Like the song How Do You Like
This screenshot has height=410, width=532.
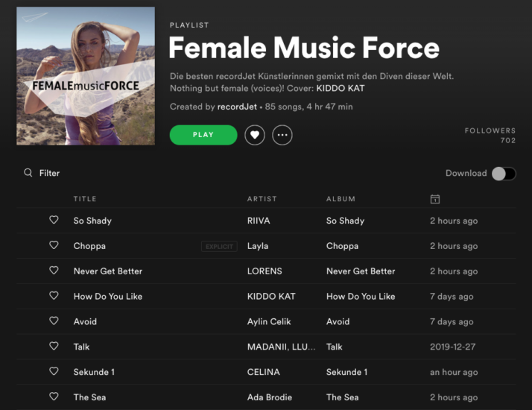[54, 296]
